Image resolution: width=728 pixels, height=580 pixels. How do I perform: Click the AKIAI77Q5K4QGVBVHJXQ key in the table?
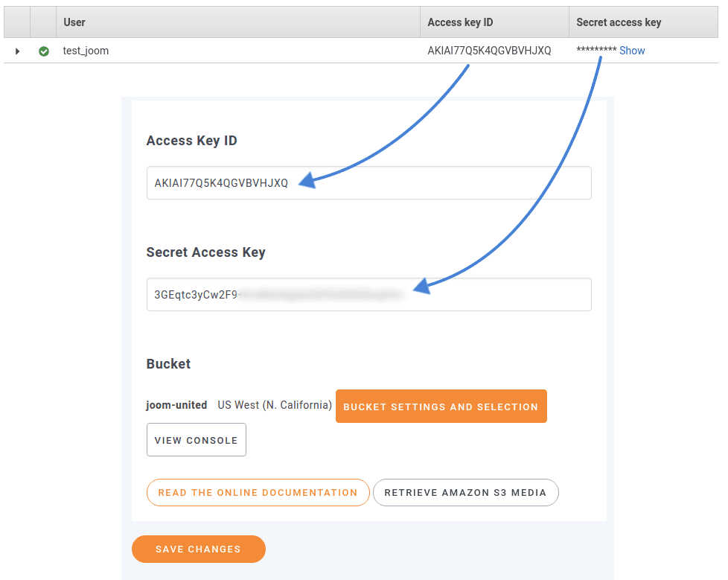pyautogui.click(x=489, y=51)
